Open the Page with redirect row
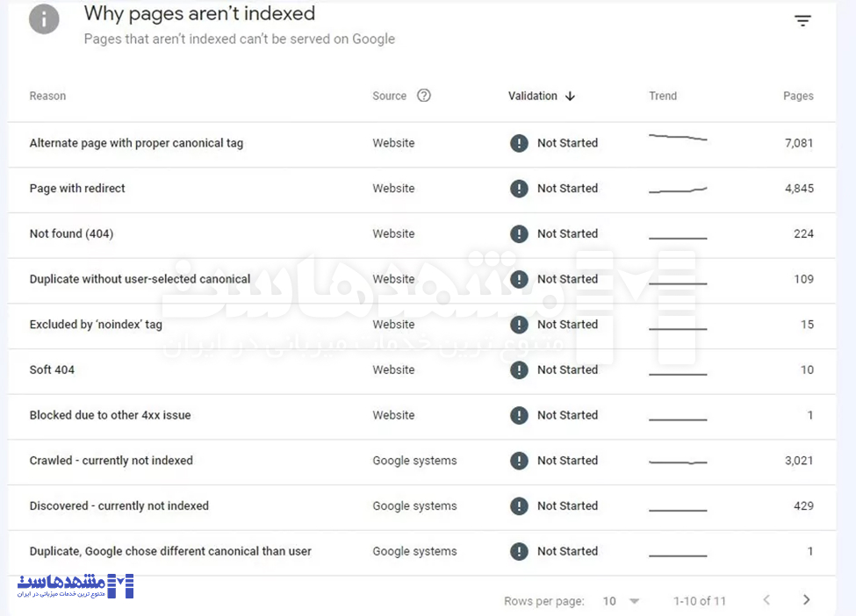Screen dimensions: 856x616 point(77,189)
